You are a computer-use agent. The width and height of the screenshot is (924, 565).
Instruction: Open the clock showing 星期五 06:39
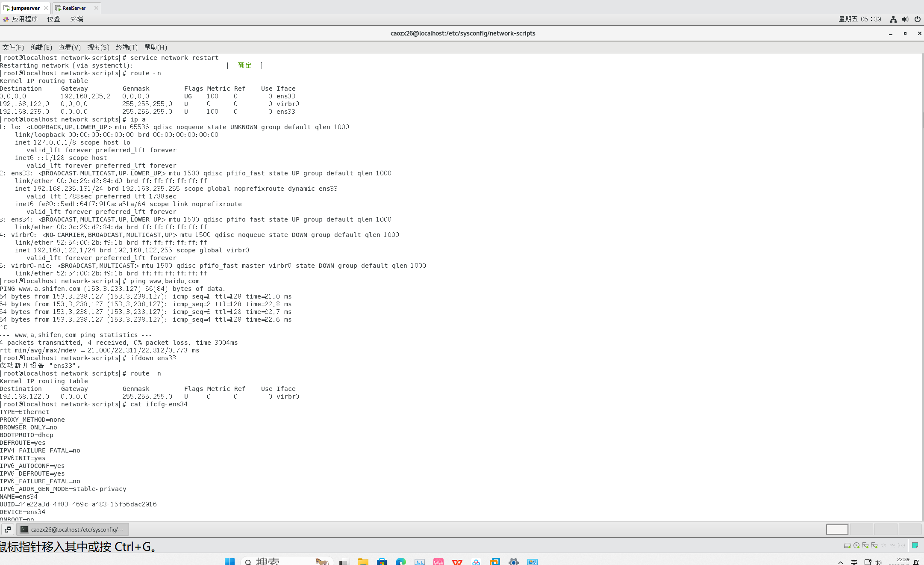pyautogui.click(x=859, y=19)
